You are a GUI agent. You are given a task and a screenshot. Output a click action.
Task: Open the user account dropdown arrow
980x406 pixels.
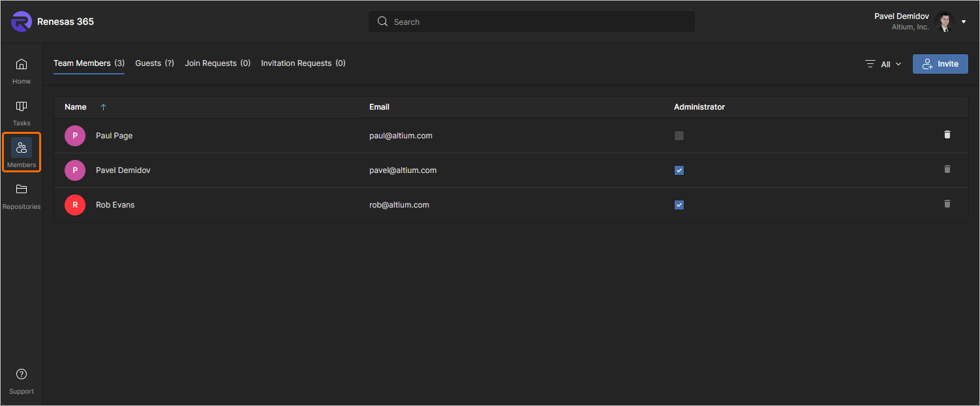click(x=964, y=22)
